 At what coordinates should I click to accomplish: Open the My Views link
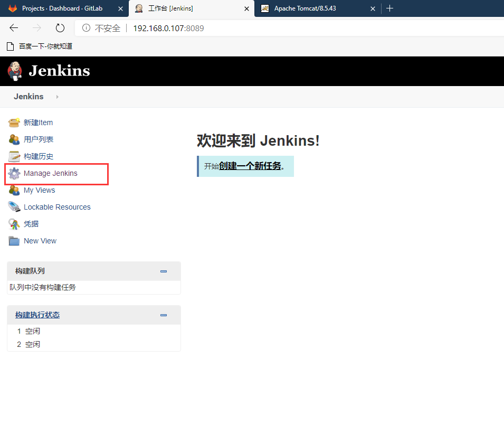pos(39,190)
